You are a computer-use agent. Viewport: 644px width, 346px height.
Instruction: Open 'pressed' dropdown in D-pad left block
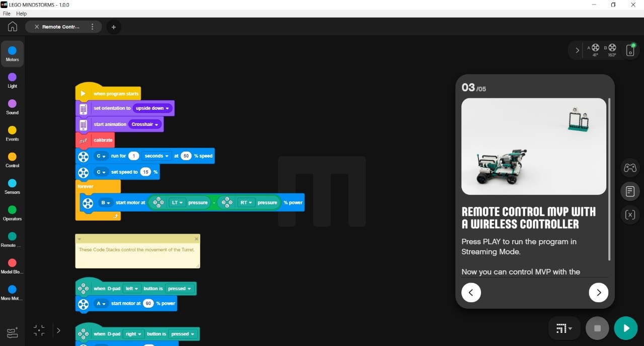click(180, 289)
